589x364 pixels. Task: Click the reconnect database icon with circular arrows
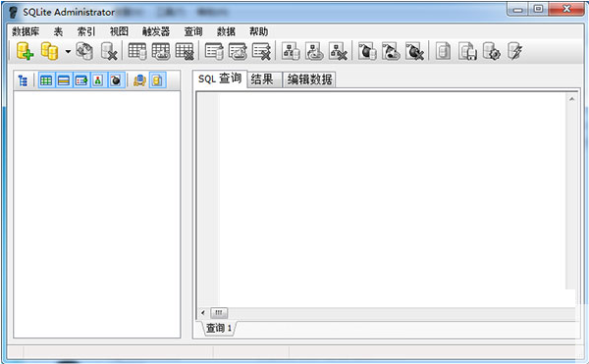point(84,51)
